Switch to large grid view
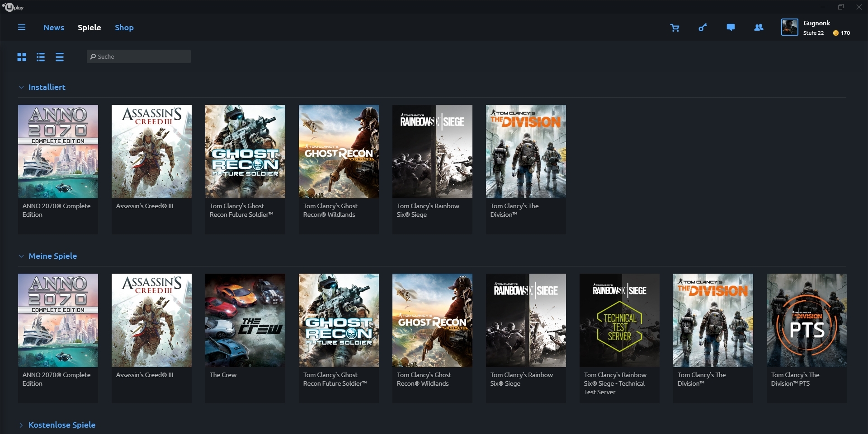 coord(22,57)
